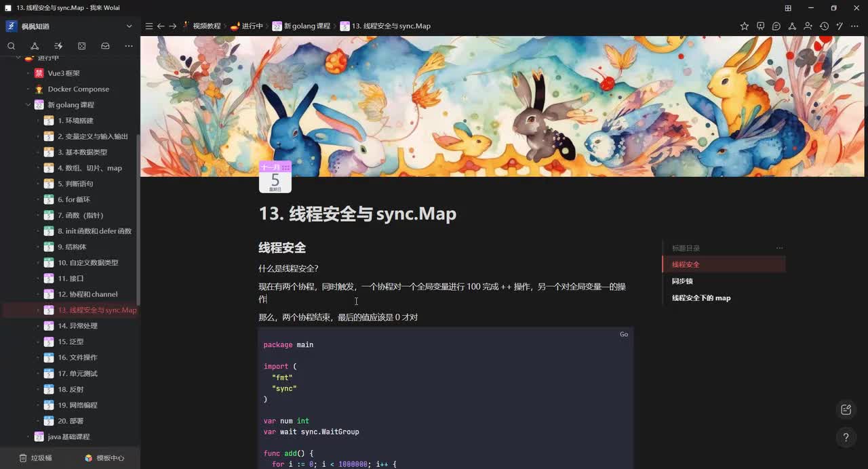868x469 pixels.
Task: Start presentation mode from the toolbar
Action: point(760,26)
